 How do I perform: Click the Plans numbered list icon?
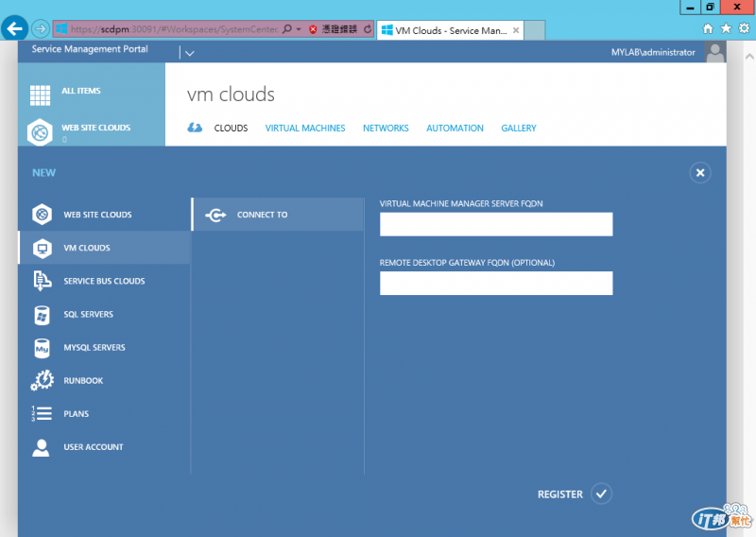(42, 413)
